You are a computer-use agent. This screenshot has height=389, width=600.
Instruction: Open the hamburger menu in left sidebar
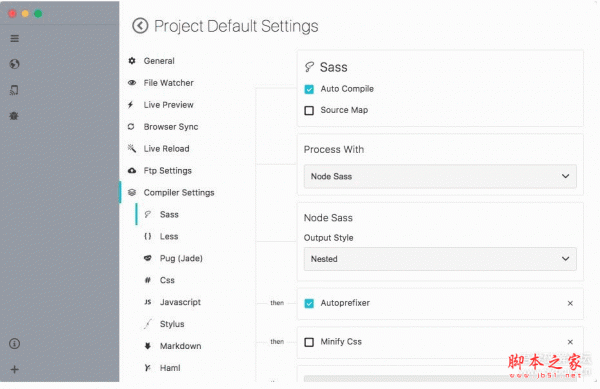coord(15,39)
